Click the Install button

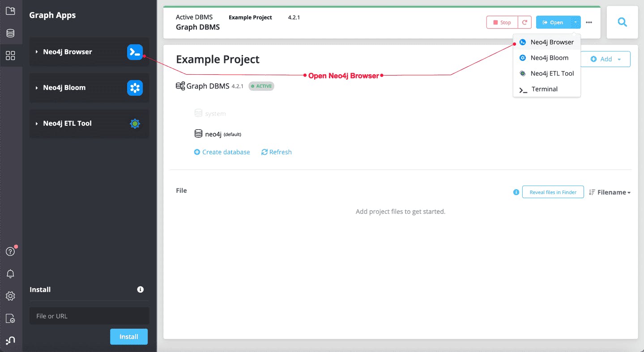click(129, 337)
